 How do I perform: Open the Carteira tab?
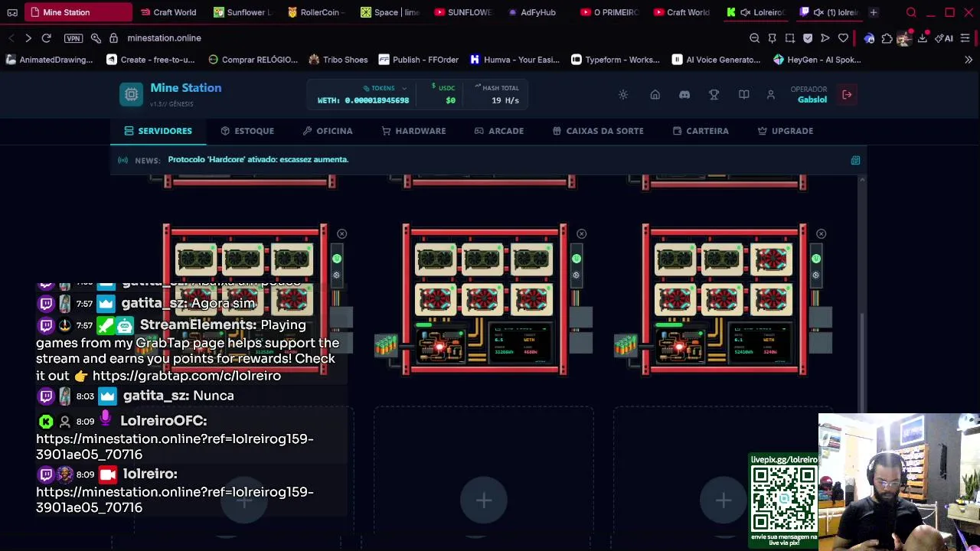point(701,131)
